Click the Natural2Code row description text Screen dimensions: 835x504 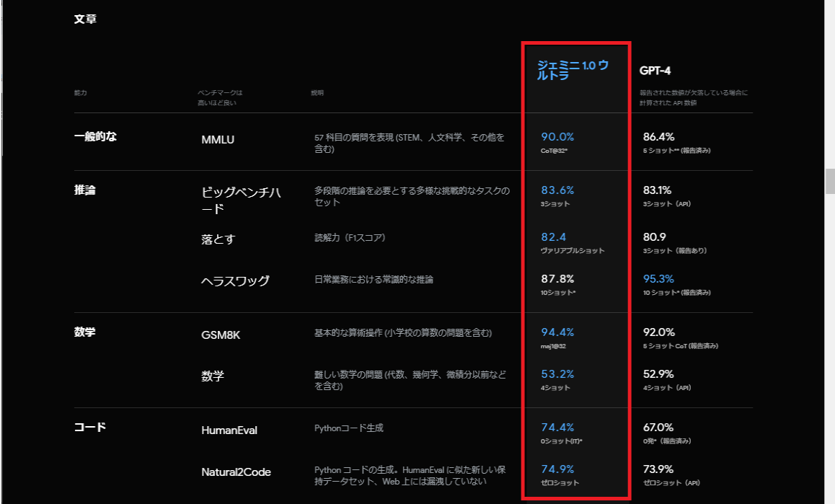click(x=410, y=476)
